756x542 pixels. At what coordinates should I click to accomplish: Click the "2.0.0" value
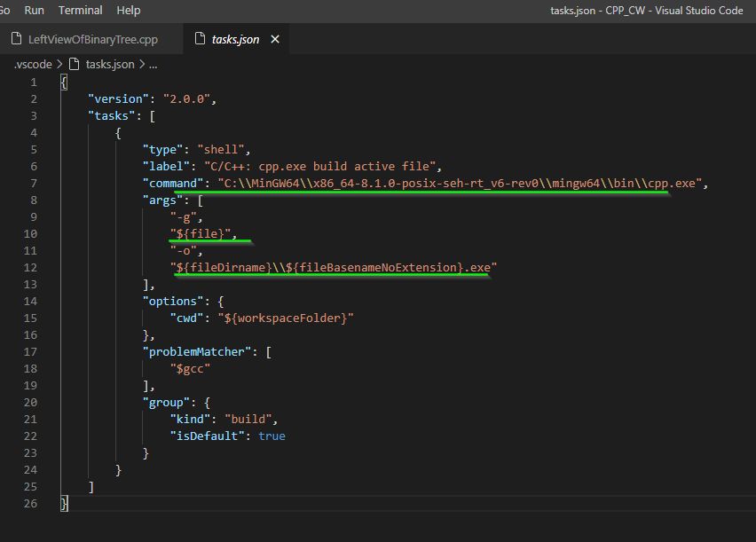187,98
